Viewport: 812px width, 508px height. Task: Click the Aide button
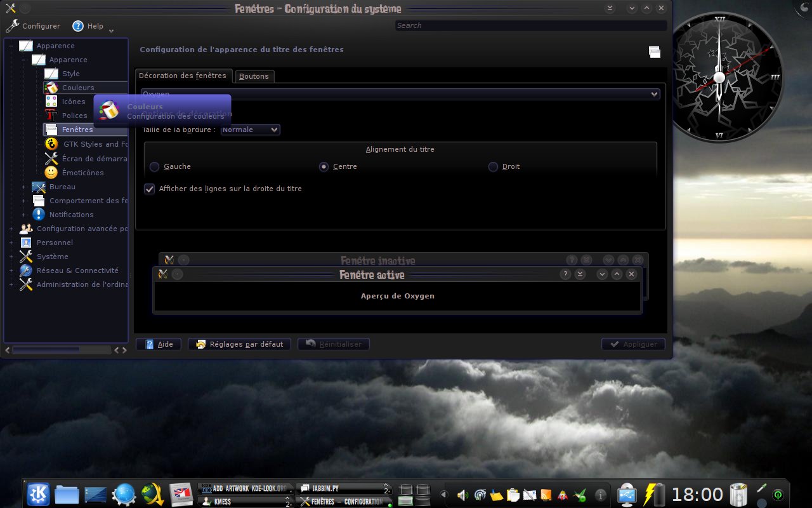click(x=159, y=344)
